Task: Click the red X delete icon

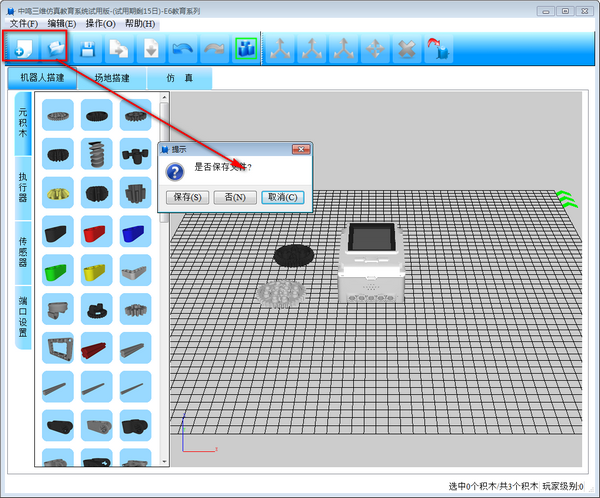Action: click(x=406, y=47)
